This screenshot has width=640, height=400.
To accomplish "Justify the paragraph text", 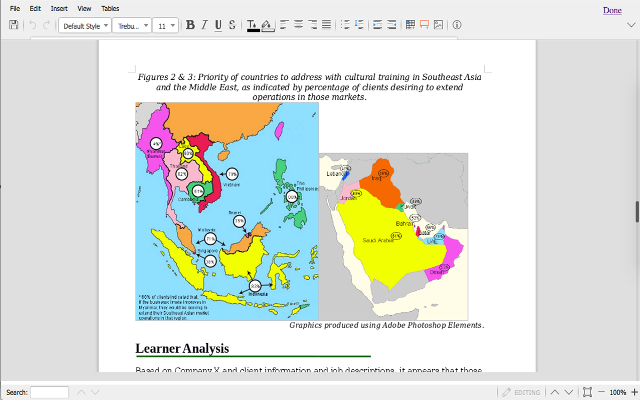I will (326, 25).
